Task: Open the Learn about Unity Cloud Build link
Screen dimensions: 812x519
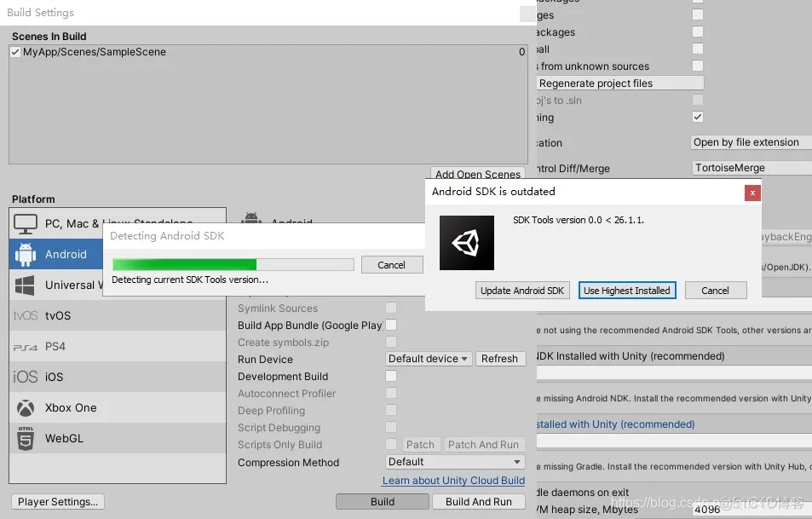Action: click(453, 480)
